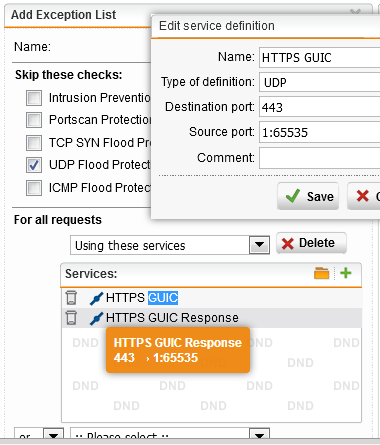Click the HTTPS GUIC service plug icon
This screenshot has height=445, width=380.
click(96, 298)
